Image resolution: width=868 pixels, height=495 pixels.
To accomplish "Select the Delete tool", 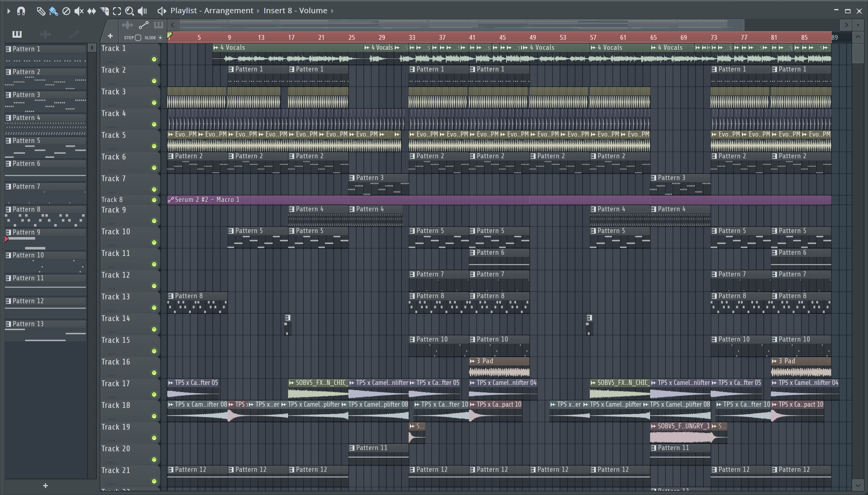I will click(66, 11).
